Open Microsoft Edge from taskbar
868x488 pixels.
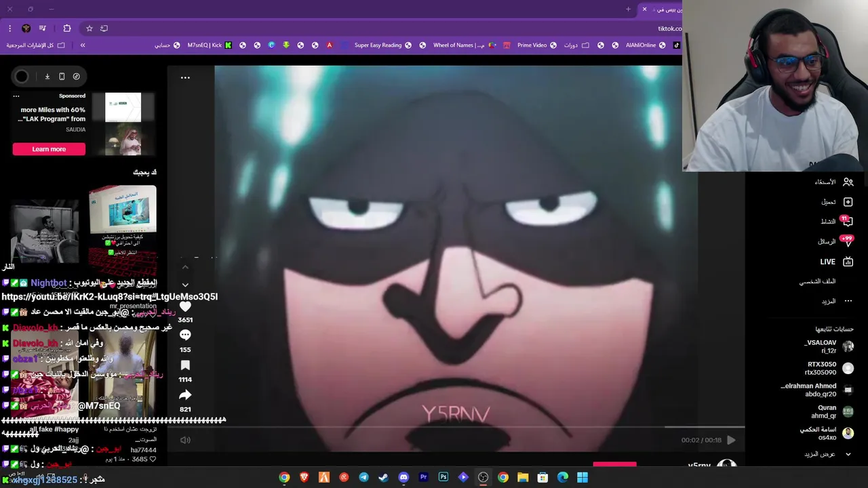562,478
